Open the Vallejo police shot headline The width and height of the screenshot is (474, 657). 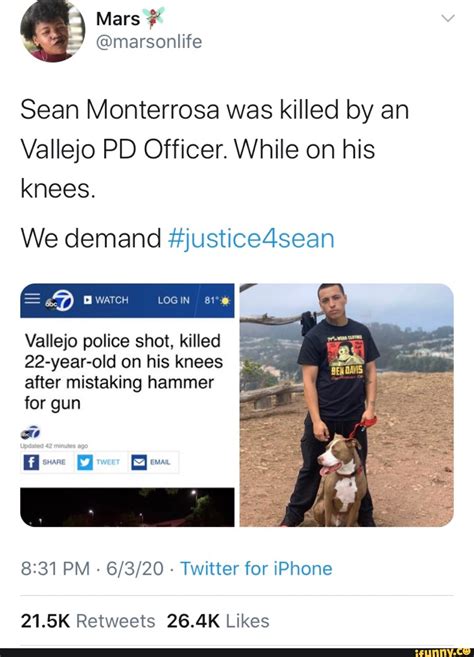[x=124, y=372]
